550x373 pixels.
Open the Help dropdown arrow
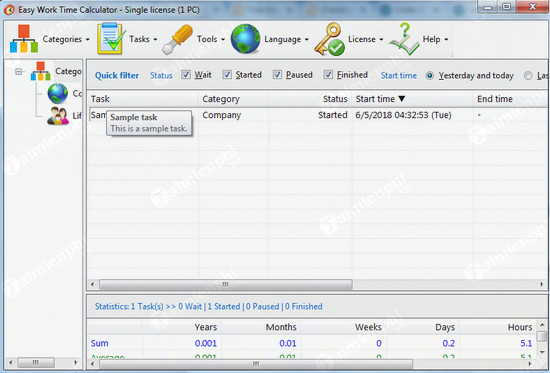(446, 40)
